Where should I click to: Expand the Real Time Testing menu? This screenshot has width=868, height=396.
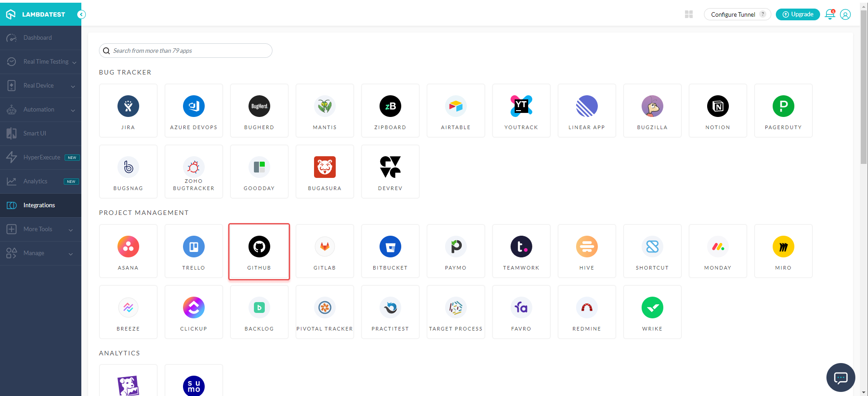41,62
